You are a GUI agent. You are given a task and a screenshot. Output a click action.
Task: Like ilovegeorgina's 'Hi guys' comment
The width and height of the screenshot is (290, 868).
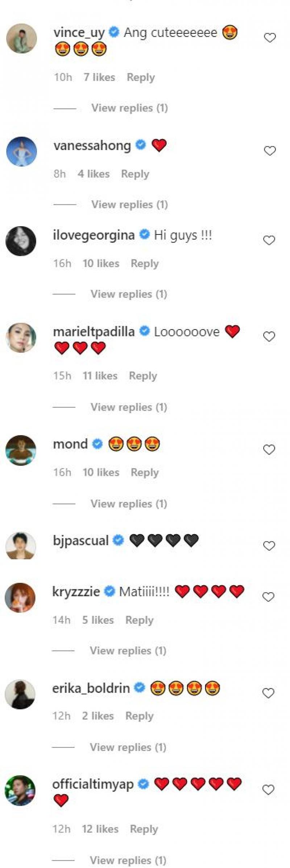pos(269,240)
